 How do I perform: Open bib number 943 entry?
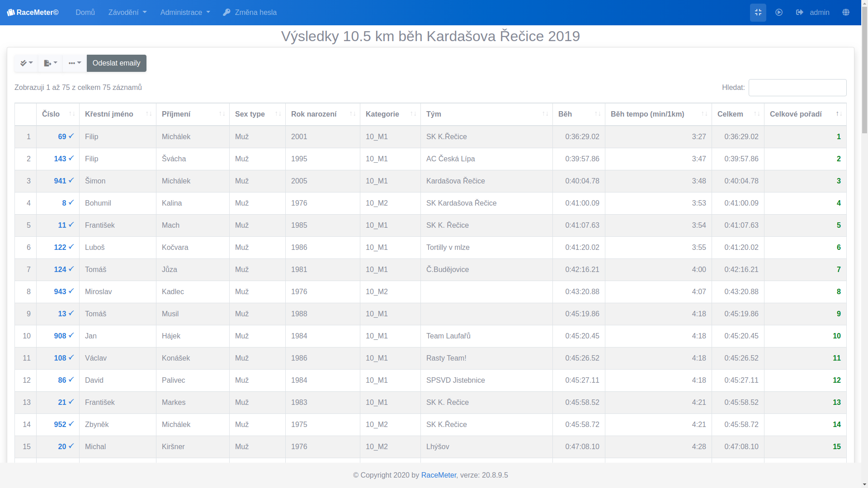pyautogui.click(x=64, y=291)
